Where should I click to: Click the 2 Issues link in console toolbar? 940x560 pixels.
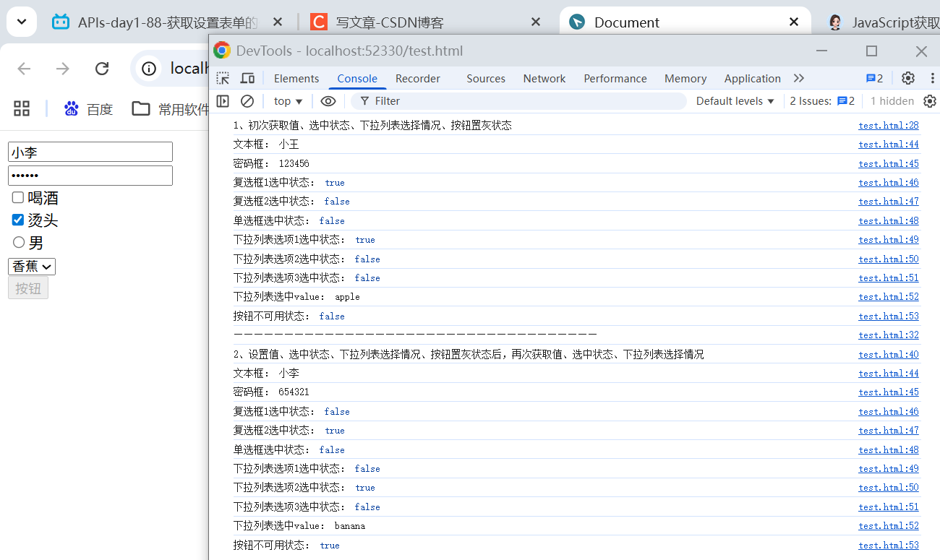tap(822, 101)
